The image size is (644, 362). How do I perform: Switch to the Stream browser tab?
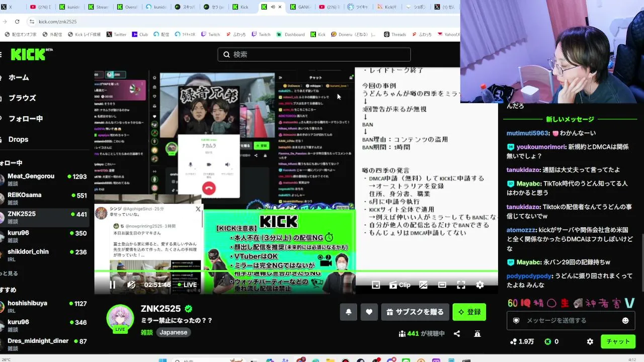click(x=99, y=7)
